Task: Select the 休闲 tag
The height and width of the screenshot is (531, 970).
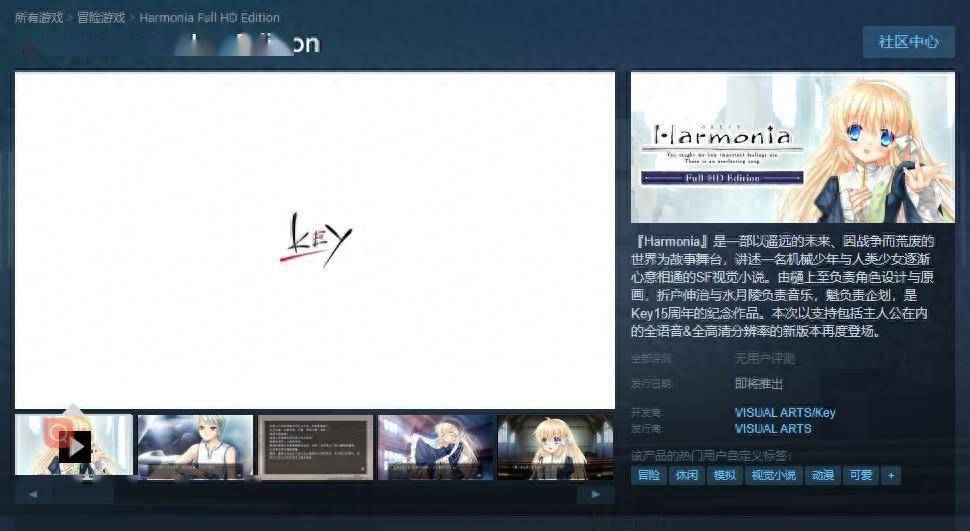Action: click(687, 475)
